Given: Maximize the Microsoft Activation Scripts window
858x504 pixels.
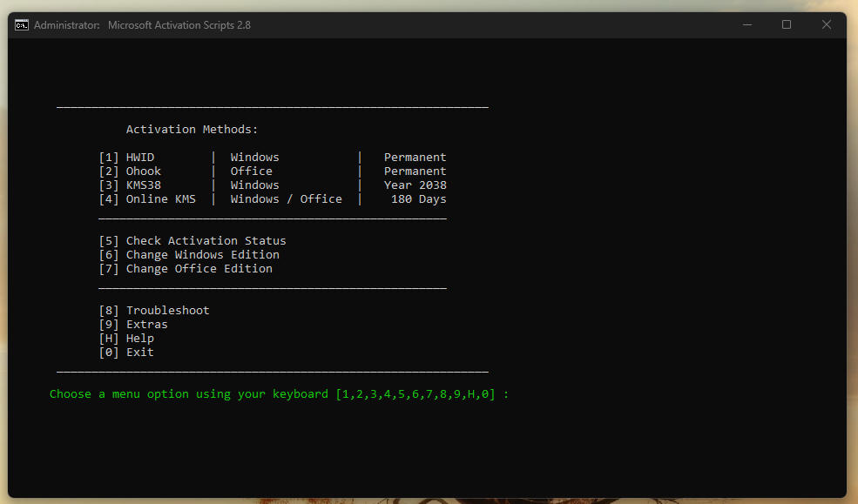Looking at the screenshot, I should [x=787, y=24].
